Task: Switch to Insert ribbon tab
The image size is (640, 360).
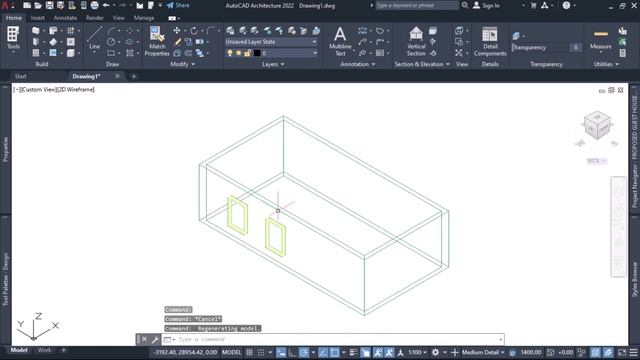Action: coord(38,18)
